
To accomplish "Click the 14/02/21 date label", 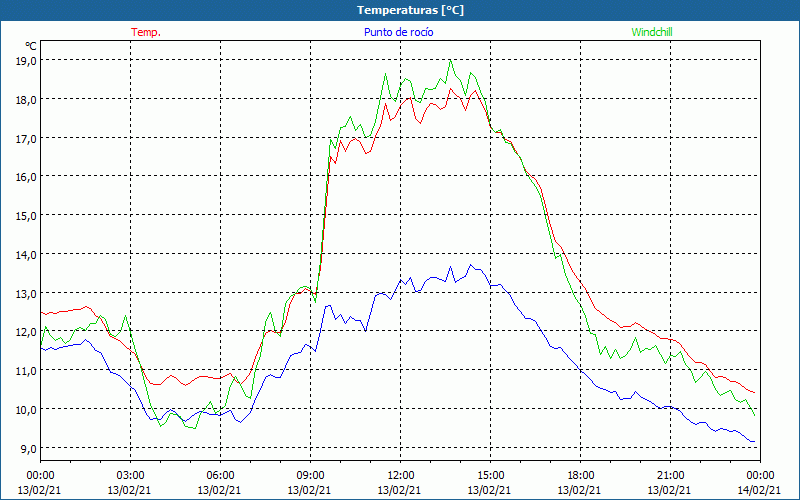I will point(759,490).
